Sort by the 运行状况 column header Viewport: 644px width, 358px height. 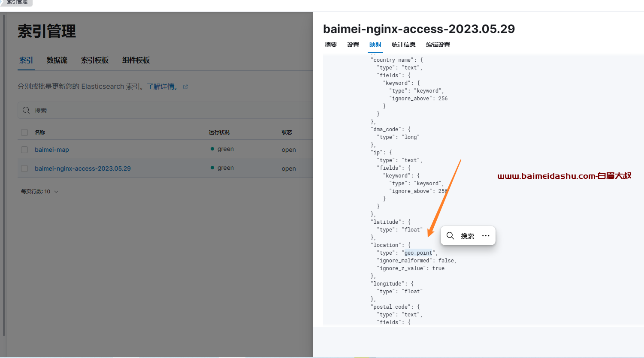pos(219,132)
